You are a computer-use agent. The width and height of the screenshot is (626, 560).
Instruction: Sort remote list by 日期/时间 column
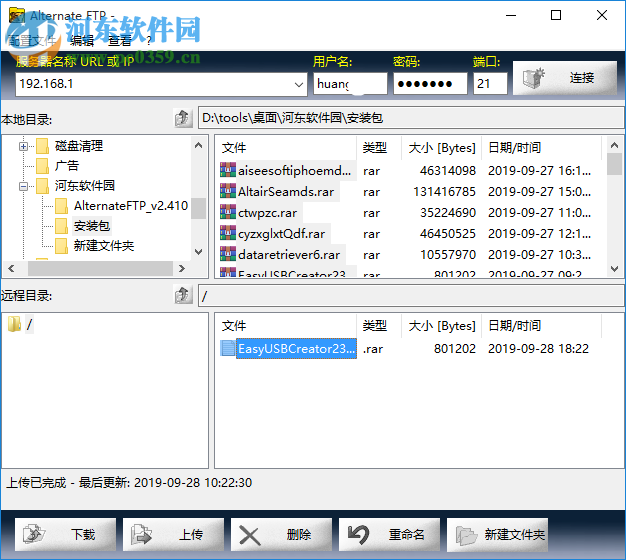[x=541, y=326]
